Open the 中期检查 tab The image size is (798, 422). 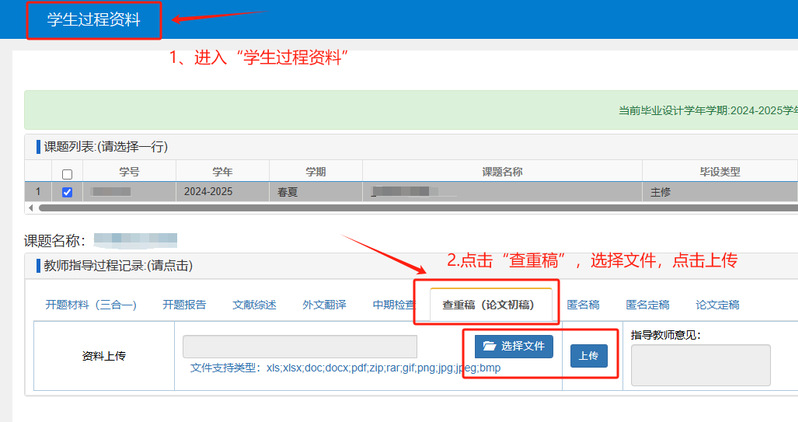393,305
